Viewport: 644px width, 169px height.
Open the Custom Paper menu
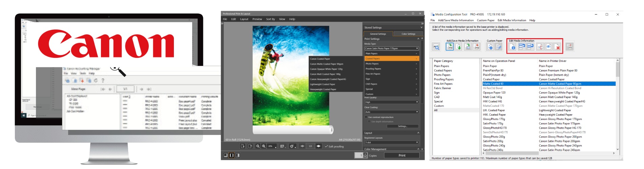click(485, 20)
